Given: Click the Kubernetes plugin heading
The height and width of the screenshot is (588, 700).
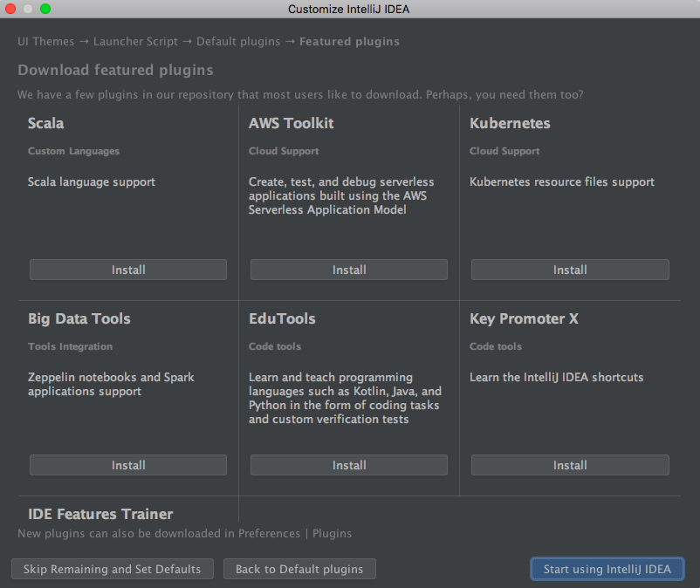Looking at the screenshot, I should (x=510, y=123).
